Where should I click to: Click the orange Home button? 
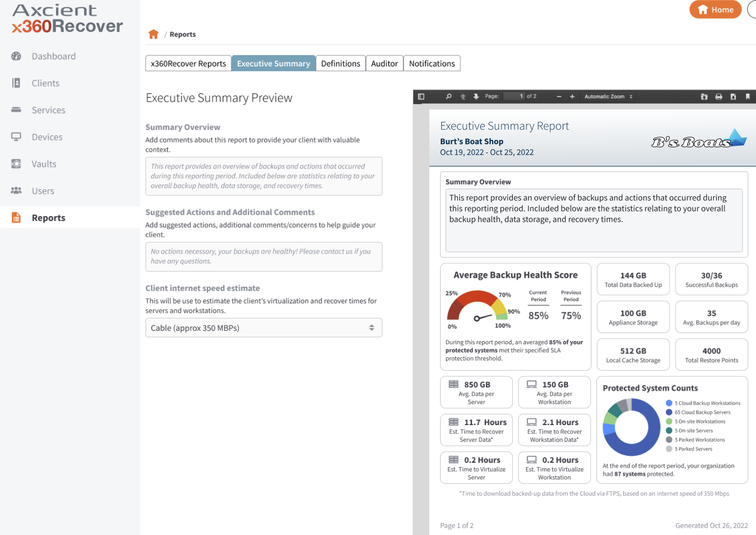point(715,9)
